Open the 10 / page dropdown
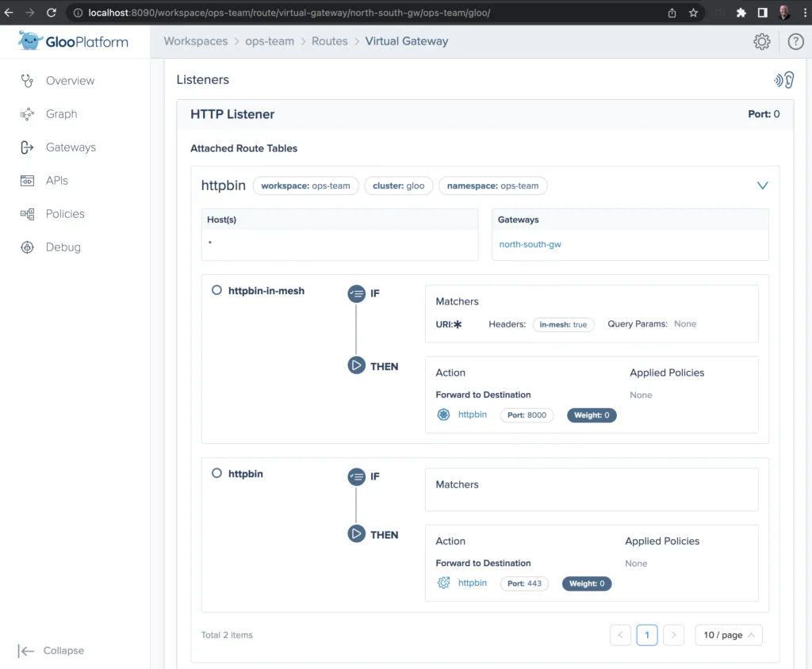Screen dimensions: 812x669 729,635
